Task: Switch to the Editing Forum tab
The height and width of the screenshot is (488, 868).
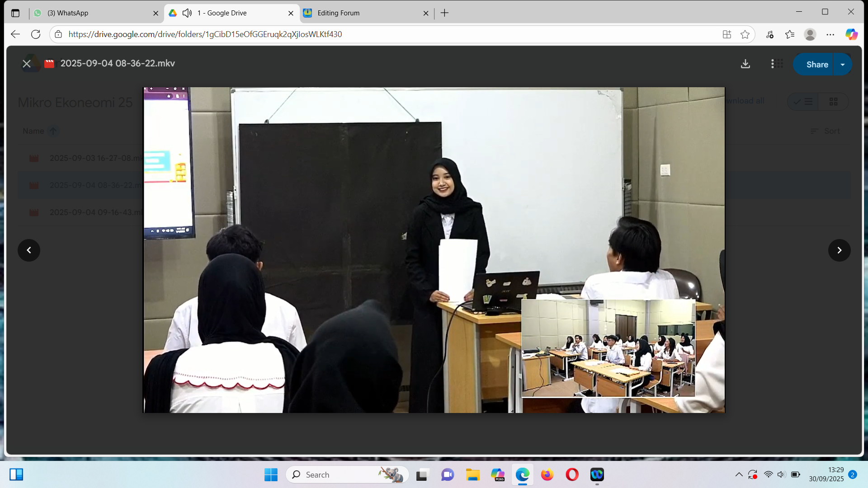Action: (x=362, y=13)
